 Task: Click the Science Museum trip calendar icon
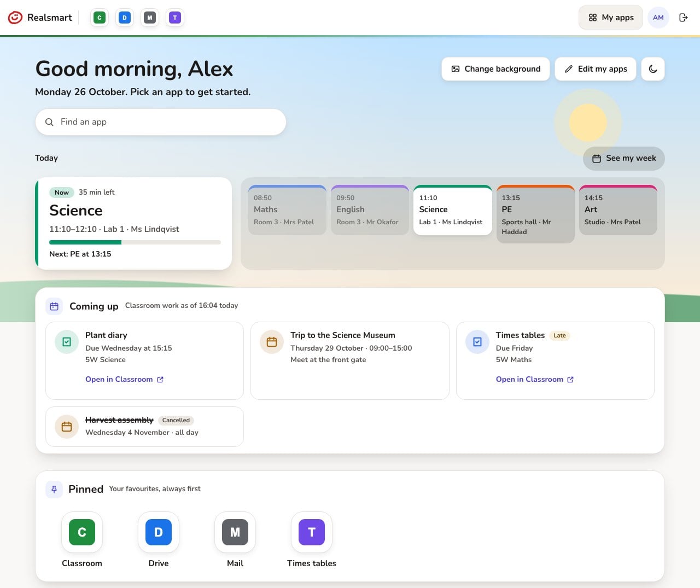[272, 342]
